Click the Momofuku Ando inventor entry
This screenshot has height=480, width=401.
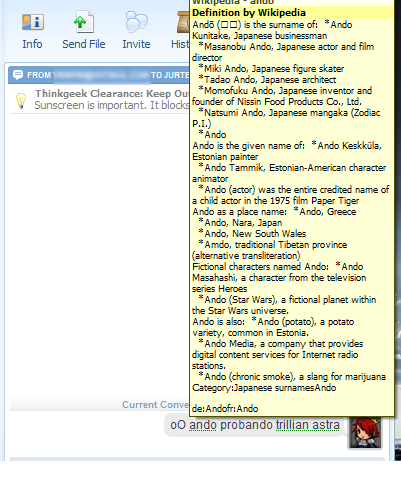[282, 96]
